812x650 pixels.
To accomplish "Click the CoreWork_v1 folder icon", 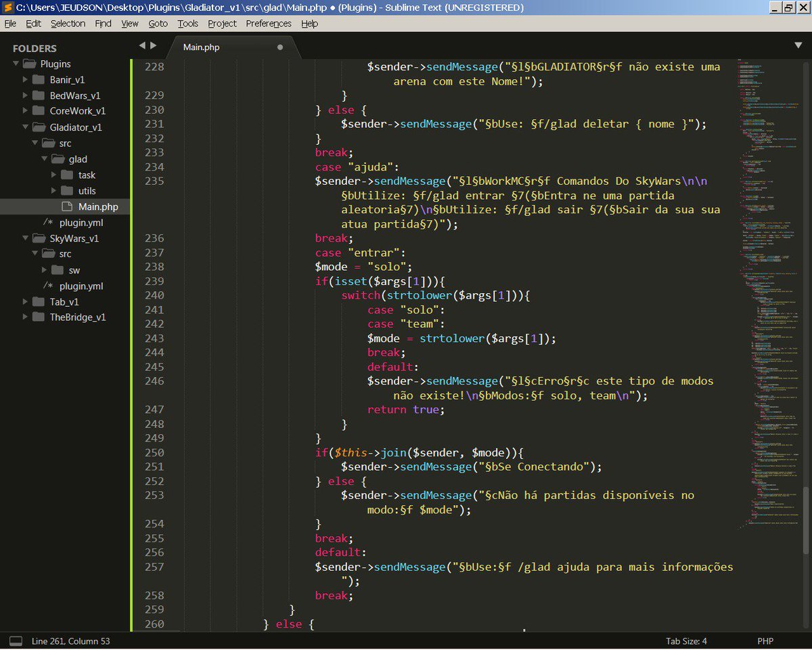I will pos(39,111).
